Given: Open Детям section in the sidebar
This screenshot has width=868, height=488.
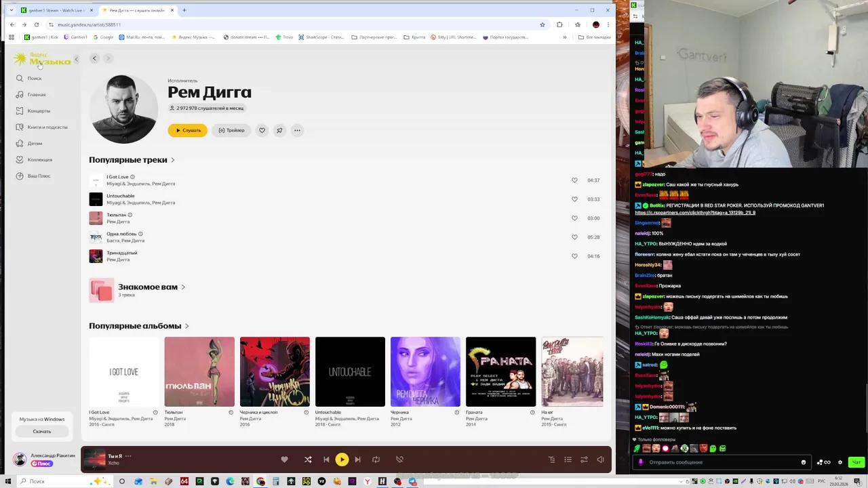Looking at the screenshot, I should pyautogui.click(x=29, y=144).
